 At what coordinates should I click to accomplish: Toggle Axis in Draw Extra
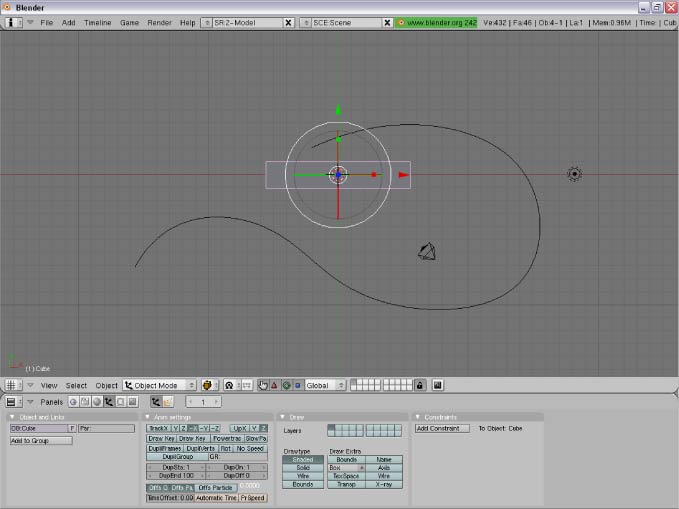pos(384,468)
